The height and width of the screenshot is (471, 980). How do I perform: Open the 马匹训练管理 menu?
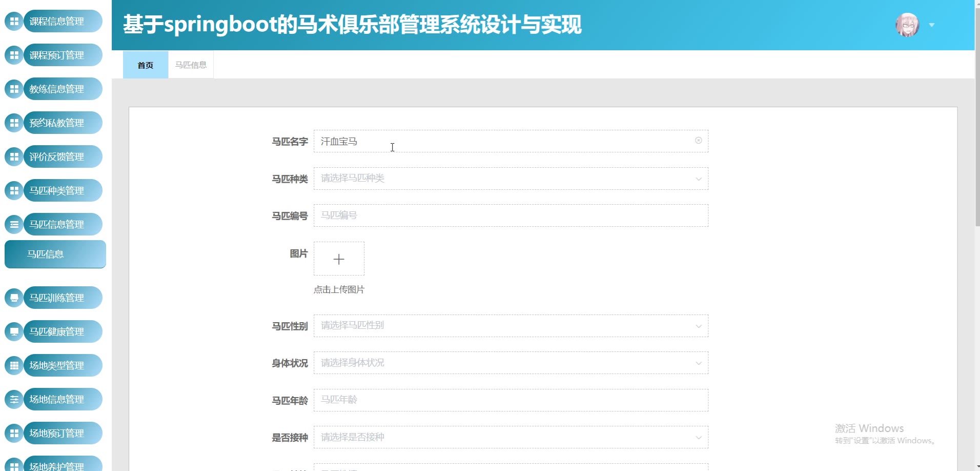[x=63, y=298]
